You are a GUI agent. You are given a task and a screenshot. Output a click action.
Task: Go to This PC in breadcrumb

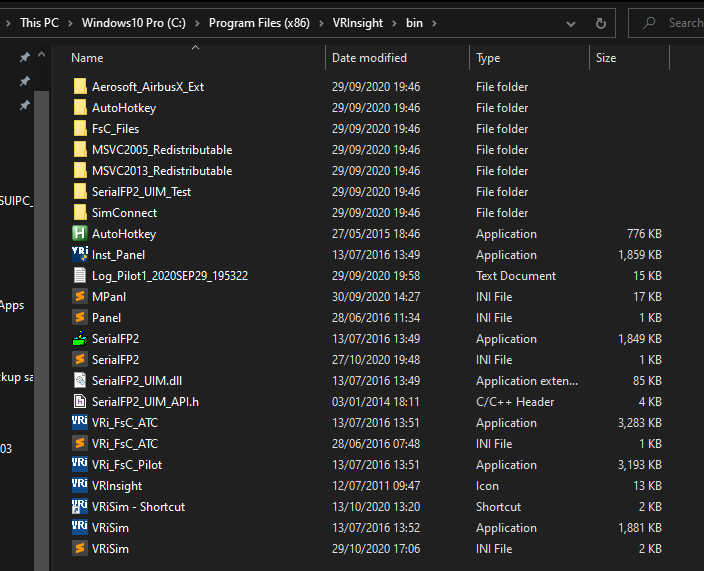point(40,23)
